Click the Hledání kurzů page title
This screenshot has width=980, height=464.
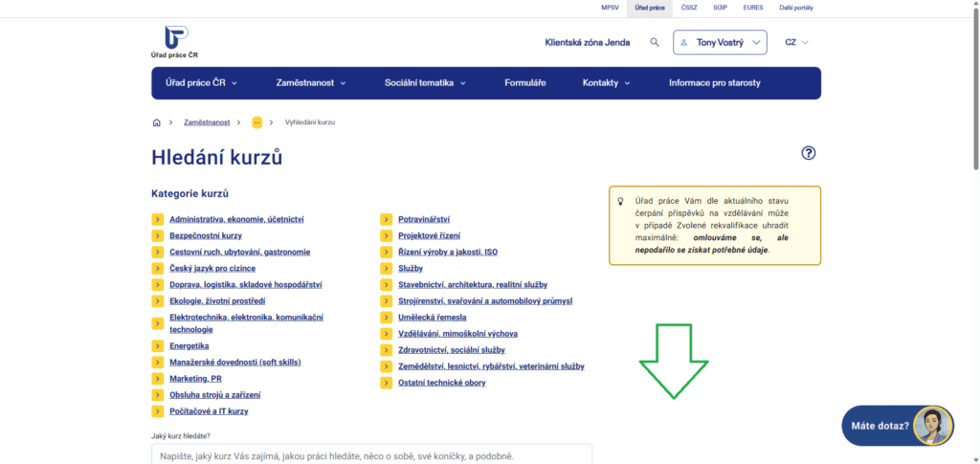(x=217, y=157)
